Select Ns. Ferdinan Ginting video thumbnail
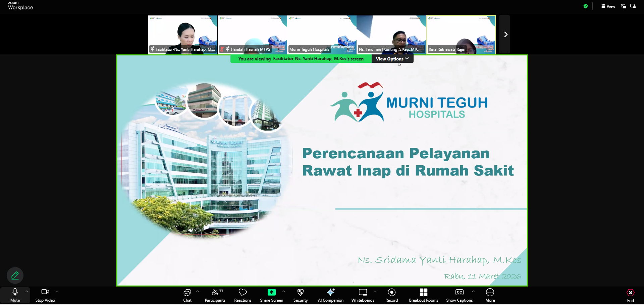 391,34
